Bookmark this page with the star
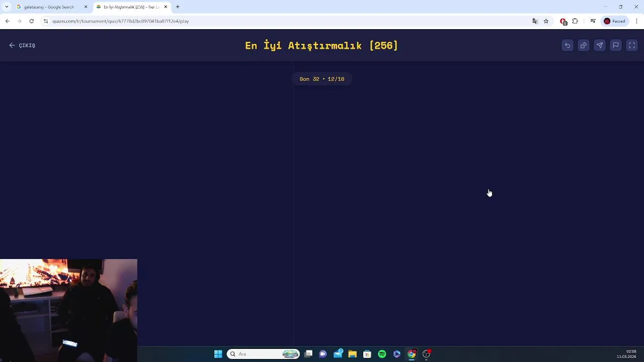This screenshot has height=362, width=644. (546, 21)
